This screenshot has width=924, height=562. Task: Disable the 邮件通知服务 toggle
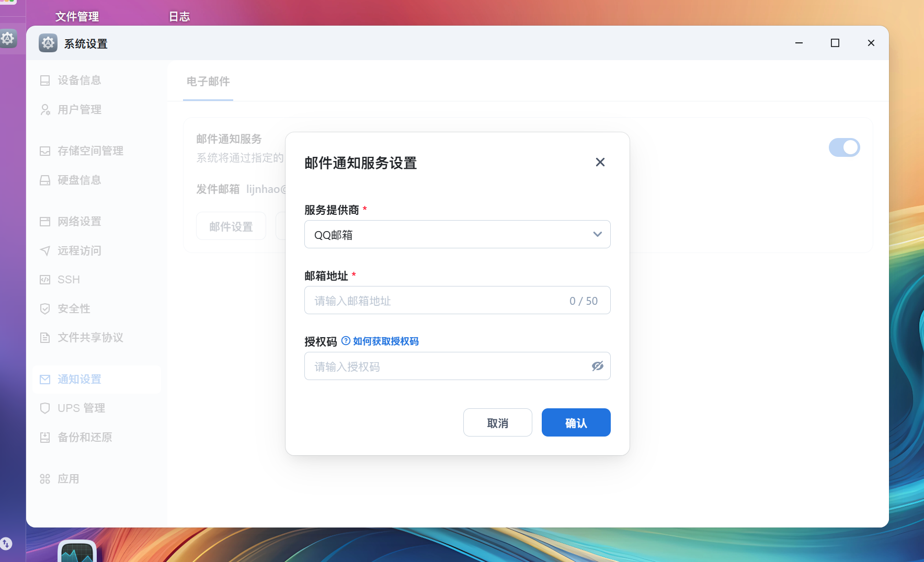coord(843,147)
